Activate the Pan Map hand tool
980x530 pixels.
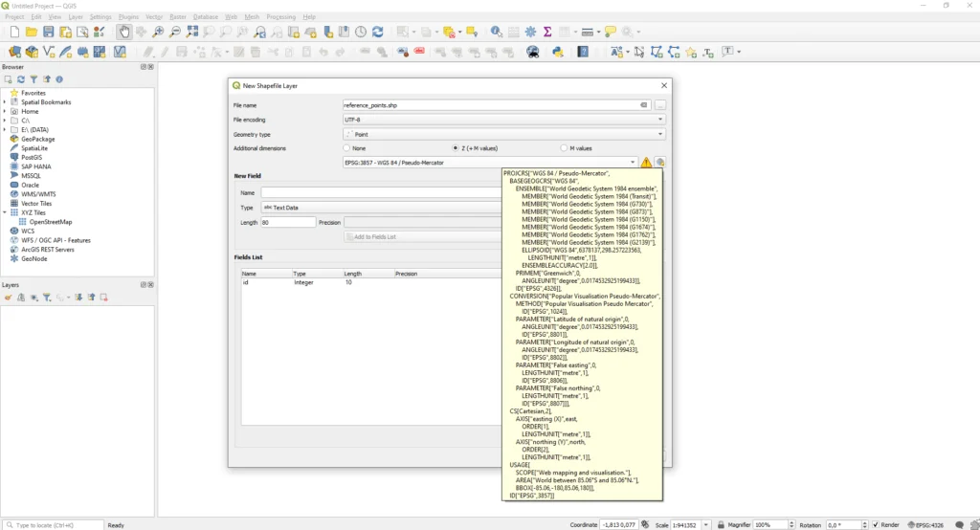tap(123, 32)
